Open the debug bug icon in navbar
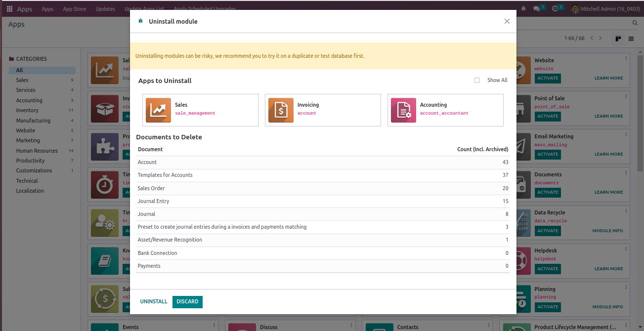This screenshot has width=644, height=331. click(x=523, y=9)
